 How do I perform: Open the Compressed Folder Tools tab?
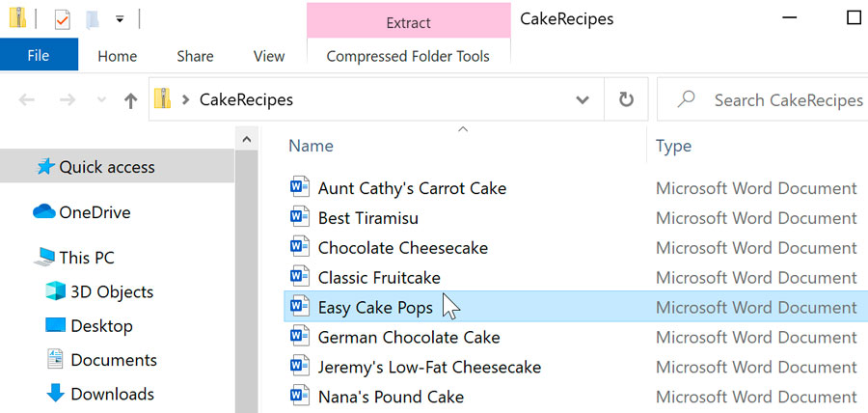408,56
